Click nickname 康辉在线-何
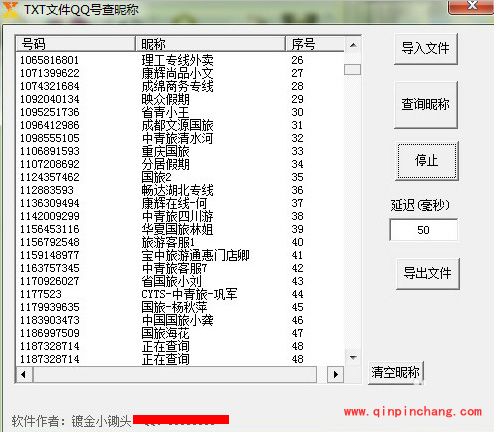The width and height of the screenshot is (497, 433). [174, 203]
